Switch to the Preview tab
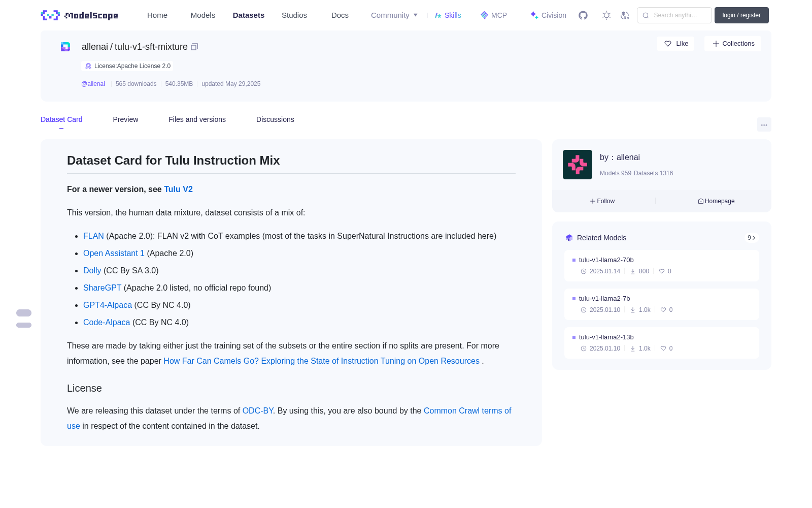This screenshot has height=508, width=812. click(125, 119)
